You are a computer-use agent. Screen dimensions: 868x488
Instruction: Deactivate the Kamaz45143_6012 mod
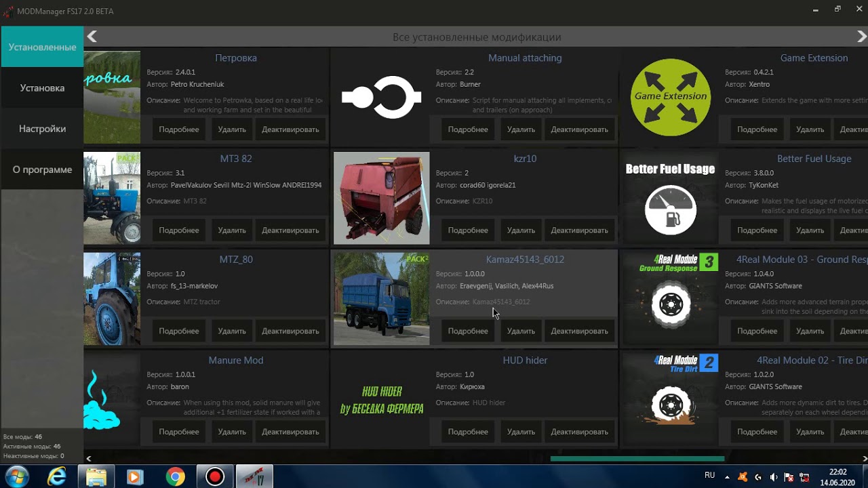[x=579, y=331]
